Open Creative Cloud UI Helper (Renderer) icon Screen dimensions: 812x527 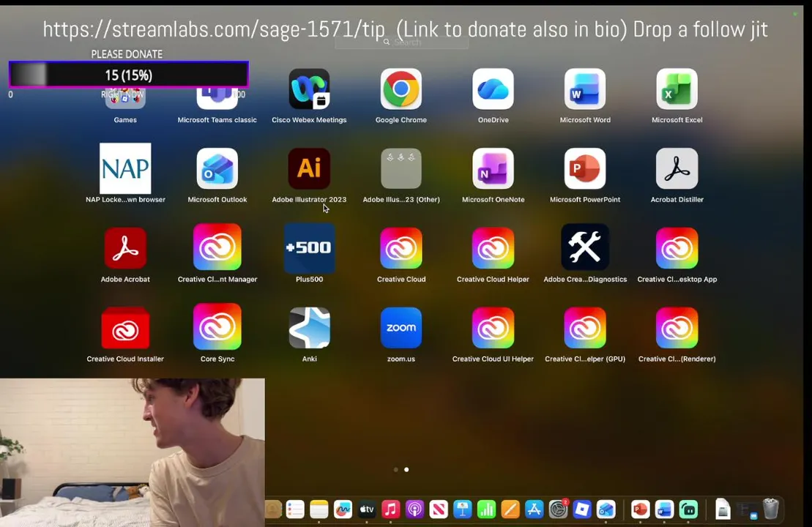677,328
